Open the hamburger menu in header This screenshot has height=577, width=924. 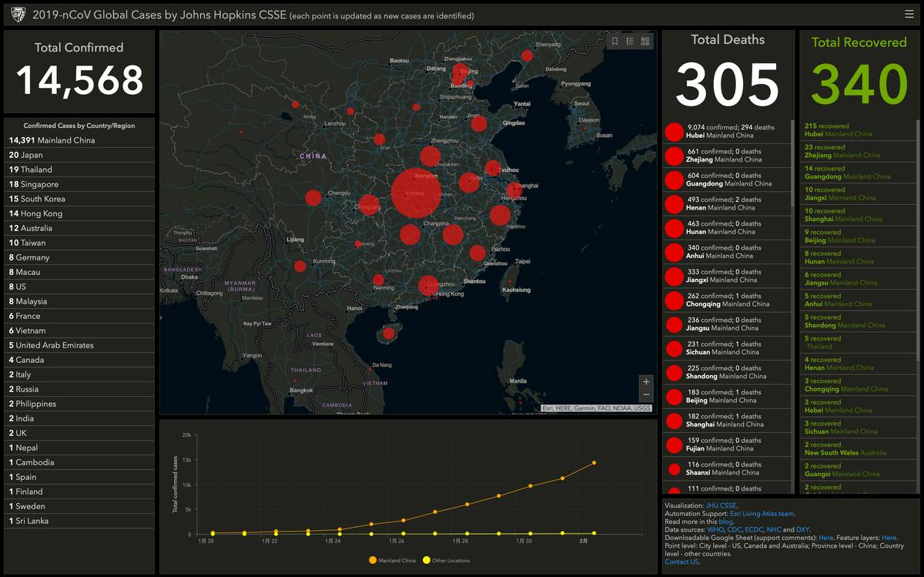pyautogui.click(x=909, y=14)
